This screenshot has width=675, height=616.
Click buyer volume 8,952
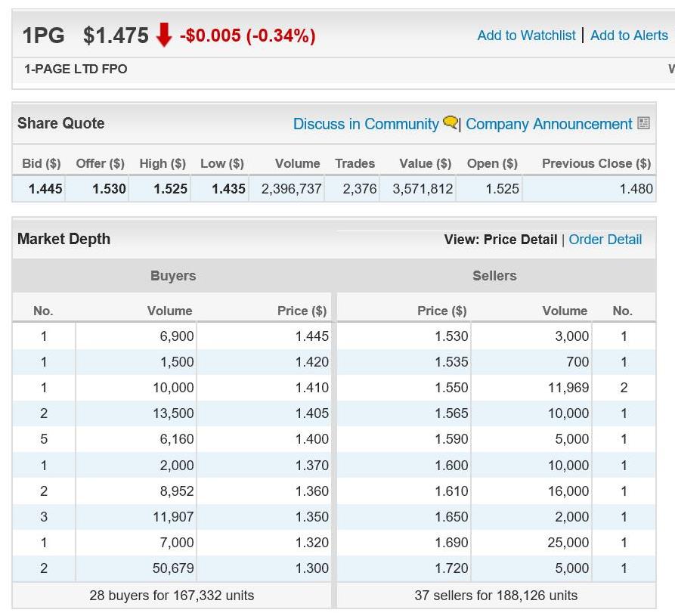pos(177,491)
